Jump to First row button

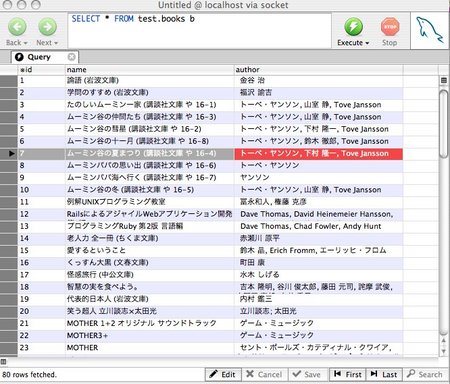pyautogui.click(x=348, y=374)
